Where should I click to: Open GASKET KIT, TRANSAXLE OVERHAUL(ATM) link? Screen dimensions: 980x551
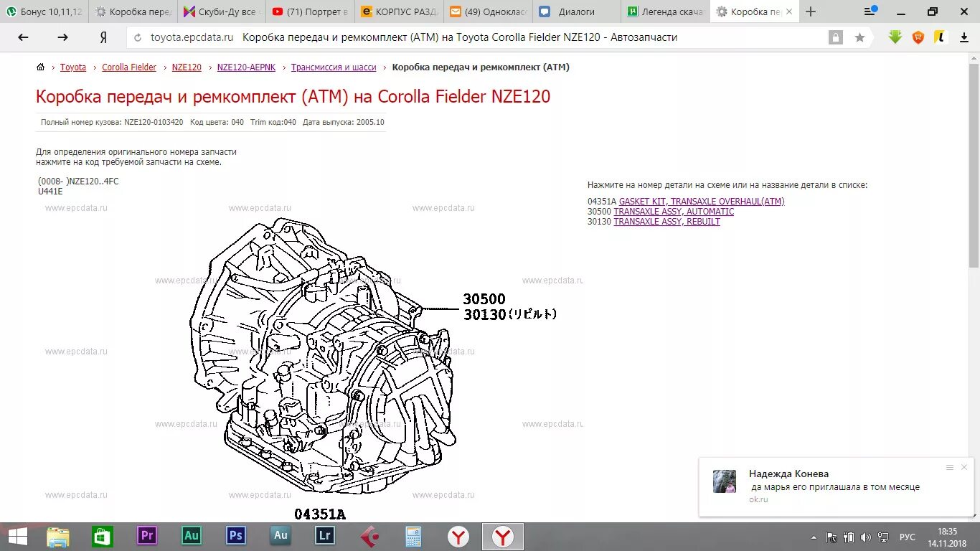click(702, 202)
